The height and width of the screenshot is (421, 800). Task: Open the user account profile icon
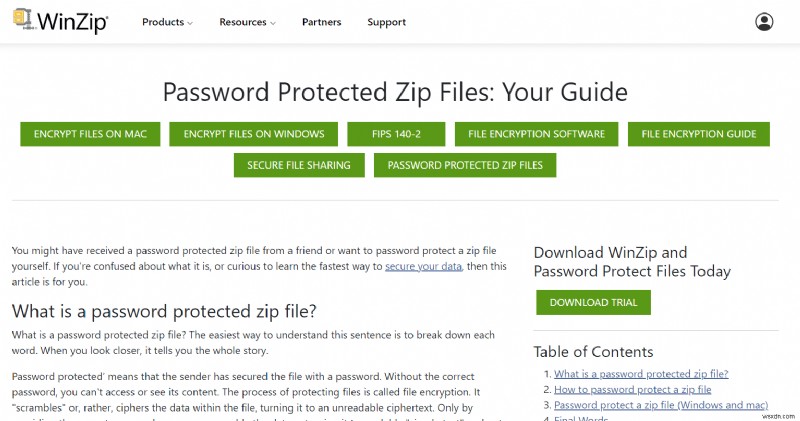pos(764,22)
